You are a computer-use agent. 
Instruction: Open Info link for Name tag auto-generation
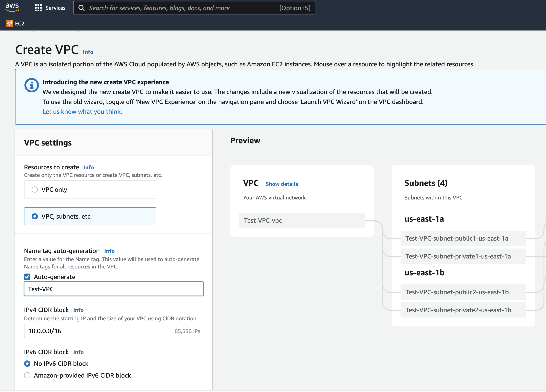pyautogui.click(x=109, y=251)
